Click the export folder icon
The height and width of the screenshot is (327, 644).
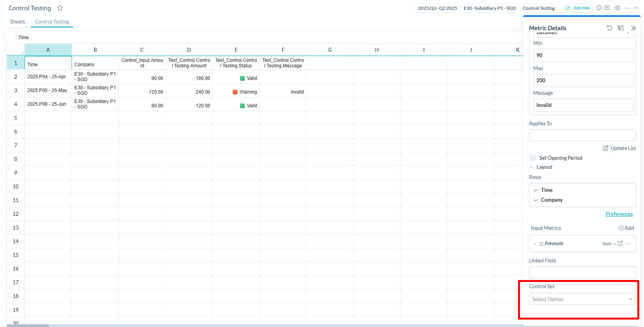point(607,8)
